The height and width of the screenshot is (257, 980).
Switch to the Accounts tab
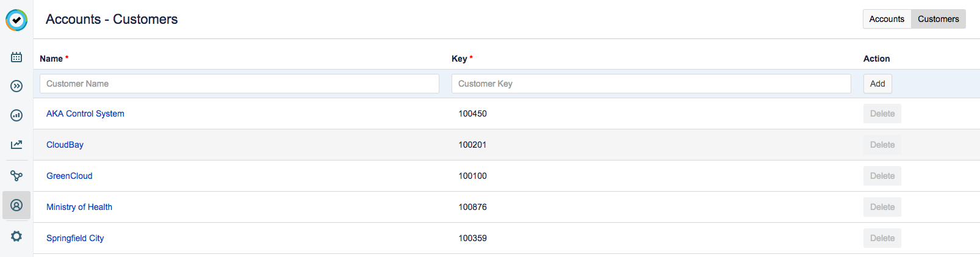(887, 19)
